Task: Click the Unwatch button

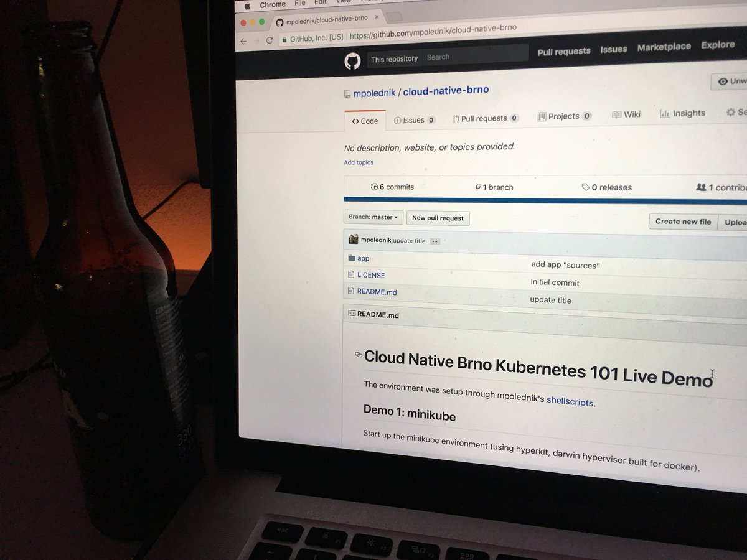Action: (730, 81)
